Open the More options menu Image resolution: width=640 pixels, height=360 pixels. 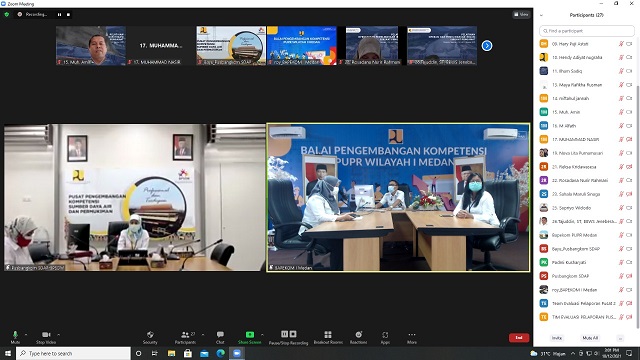click(412, 337)
